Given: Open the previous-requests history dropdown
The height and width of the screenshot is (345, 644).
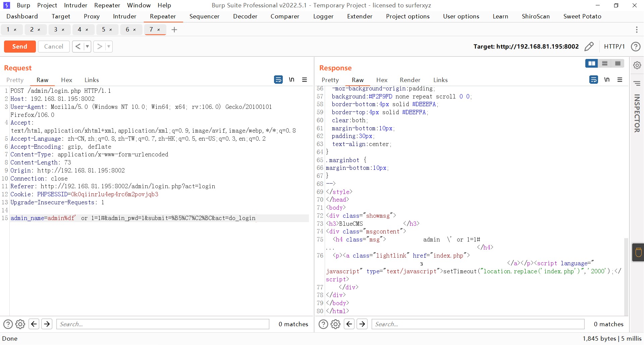Looking at the screenshot, I should click(87, 47).
